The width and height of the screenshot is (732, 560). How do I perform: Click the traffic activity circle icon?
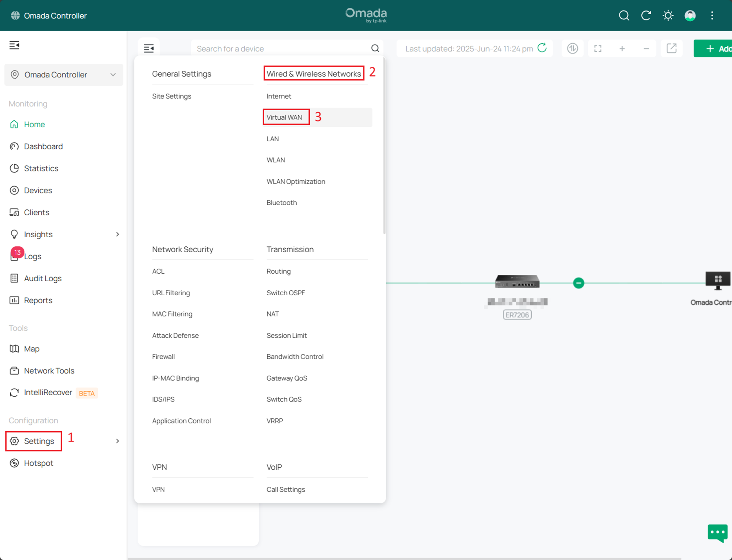[573, 48]
